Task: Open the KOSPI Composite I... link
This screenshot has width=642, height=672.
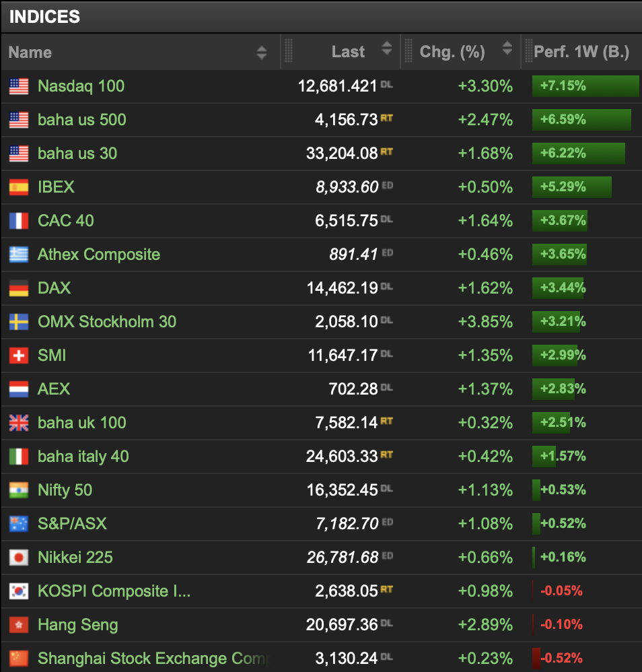Action: 114,591
